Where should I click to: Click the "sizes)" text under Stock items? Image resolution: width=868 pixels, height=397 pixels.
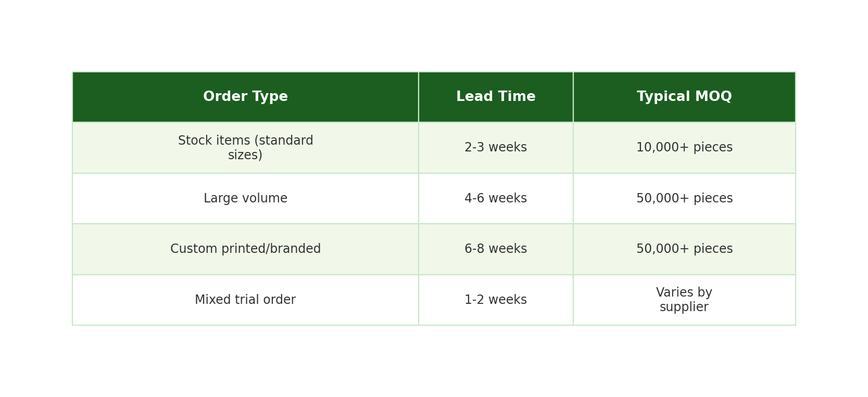(x=245, y=155)
